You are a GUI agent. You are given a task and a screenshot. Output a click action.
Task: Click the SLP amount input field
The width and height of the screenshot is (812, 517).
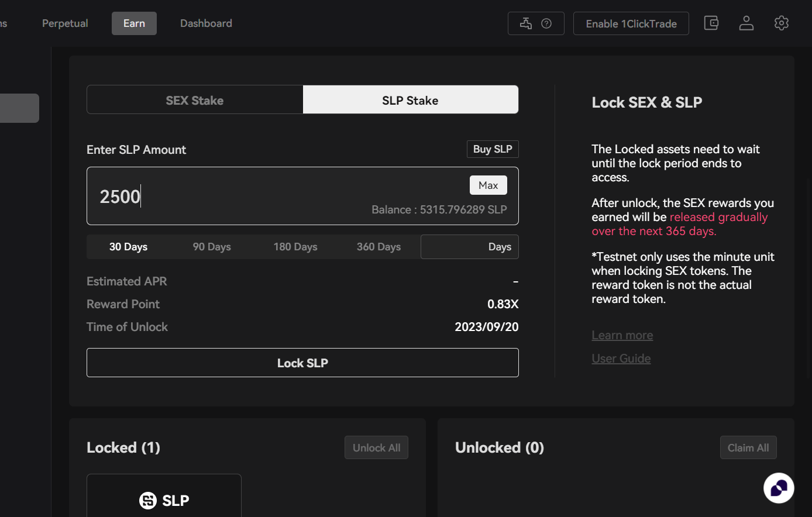(x=302, y=196)
